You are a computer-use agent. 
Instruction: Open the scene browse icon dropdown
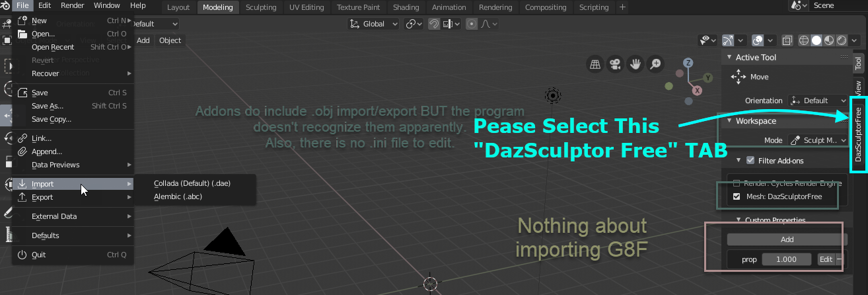(x=799, y=5)
